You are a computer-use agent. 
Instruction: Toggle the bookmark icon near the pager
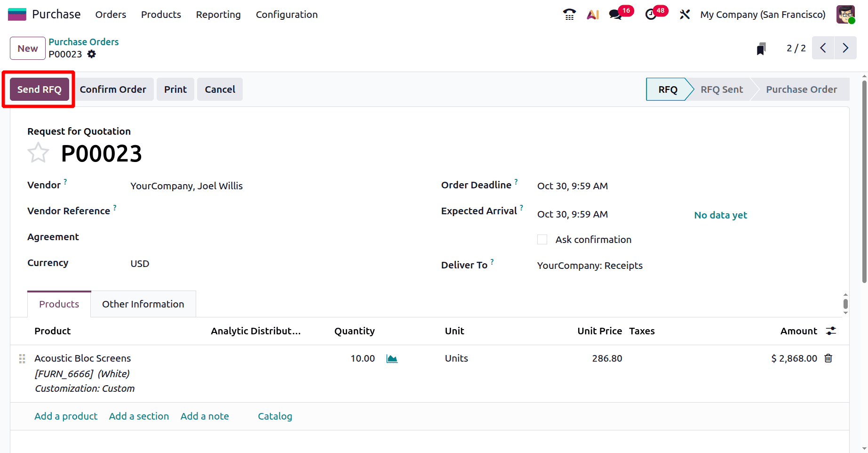pyautogui.click(x=761, y=48)
